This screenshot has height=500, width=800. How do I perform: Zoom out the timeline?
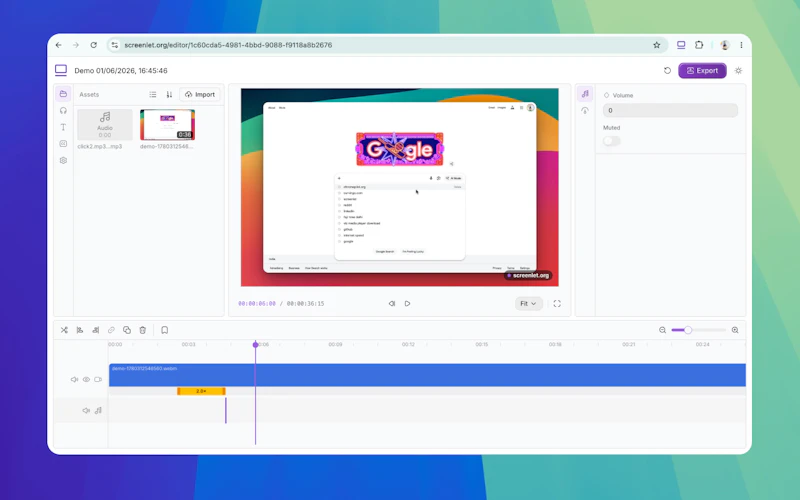[662, 330]
